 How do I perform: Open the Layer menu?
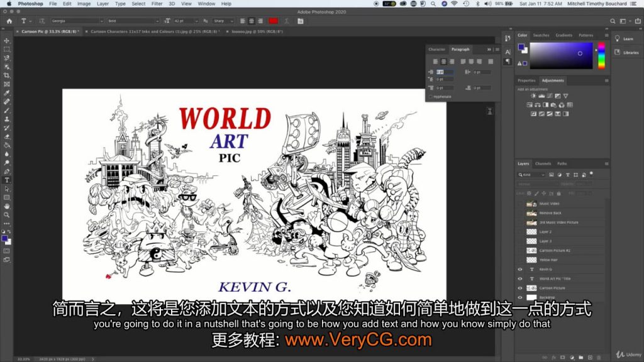click(103, 4)
